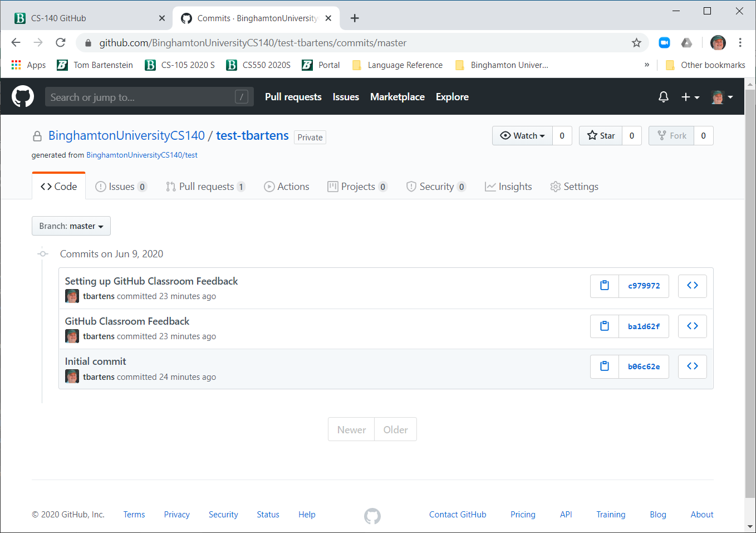Star the test-tbartens repository
Image resolution: width=756 pixels, height=533 pixels.
tap(601, 136)
